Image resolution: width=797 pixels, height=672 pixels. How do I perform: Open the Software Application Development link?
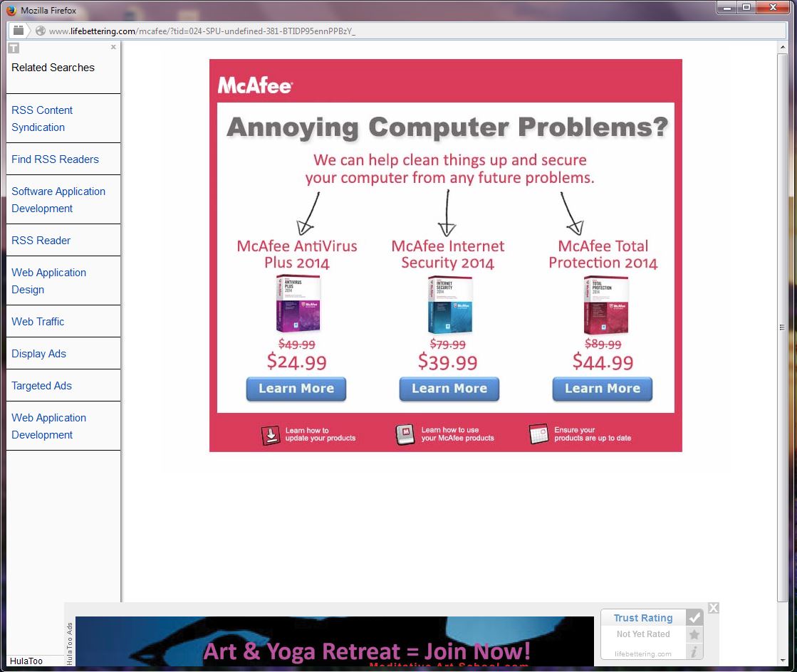point(58,200)
